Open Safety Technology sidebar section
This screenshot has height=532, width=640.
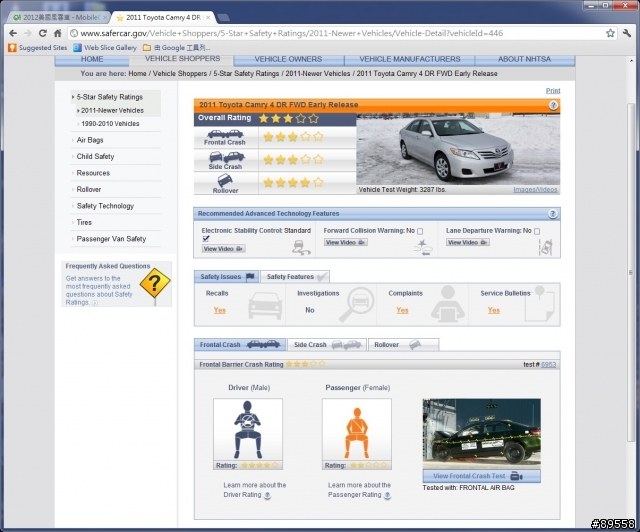point(105,206)
